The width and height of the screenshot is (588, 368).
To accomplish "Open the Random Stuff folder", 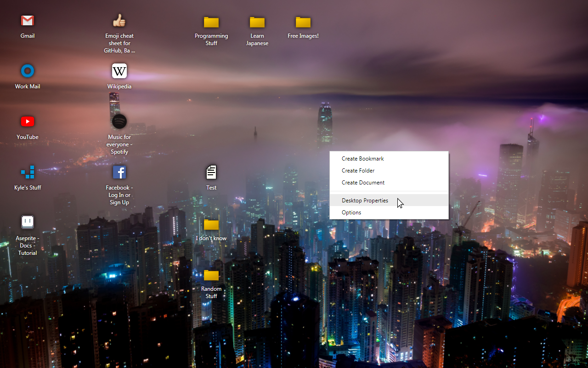I will click(x=211, y=276).
